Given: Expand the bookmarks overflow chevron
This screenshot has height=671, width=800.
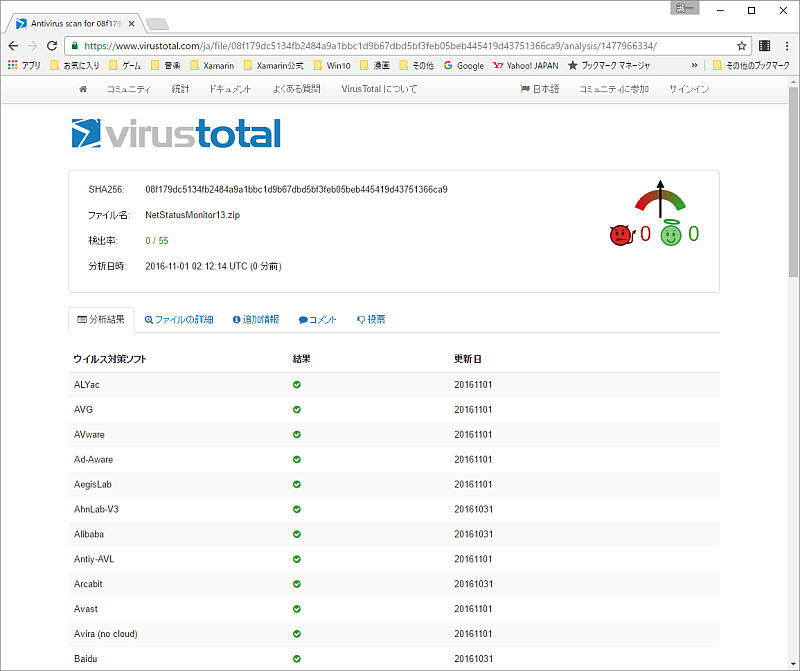Looking at the screenshot, I should pos(694,65).
